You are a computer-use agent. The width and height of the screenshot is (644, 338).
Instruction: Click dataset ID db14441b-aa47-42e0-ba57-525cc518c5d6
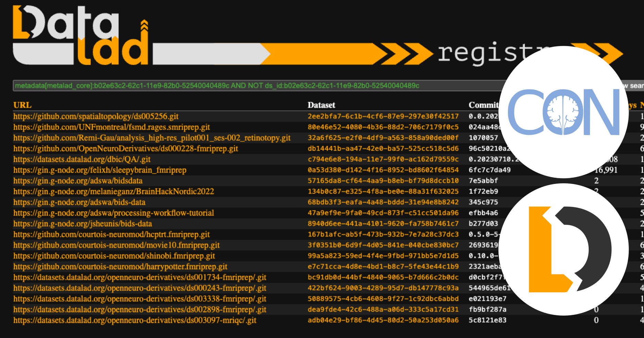click(x=383, y=148)
